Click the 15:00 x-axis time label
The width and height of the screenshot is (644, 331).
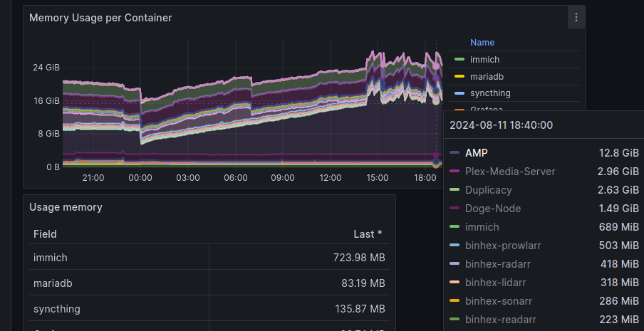[378, 178]
